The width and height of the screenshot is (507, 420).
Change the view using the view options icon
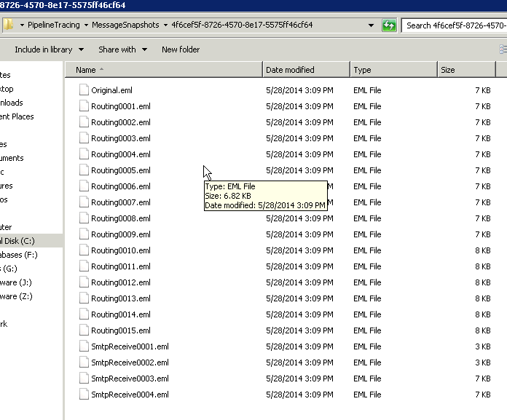503,49
